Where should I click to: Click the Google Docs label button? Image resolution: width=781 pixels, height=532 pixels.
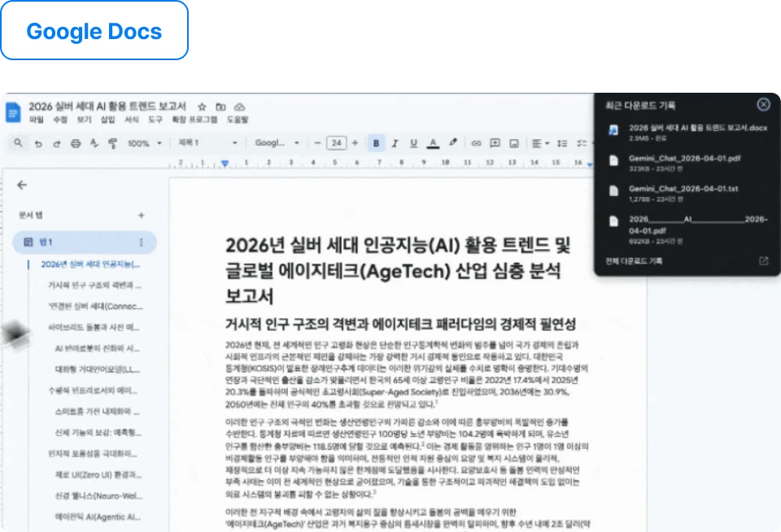coord(94,31)
